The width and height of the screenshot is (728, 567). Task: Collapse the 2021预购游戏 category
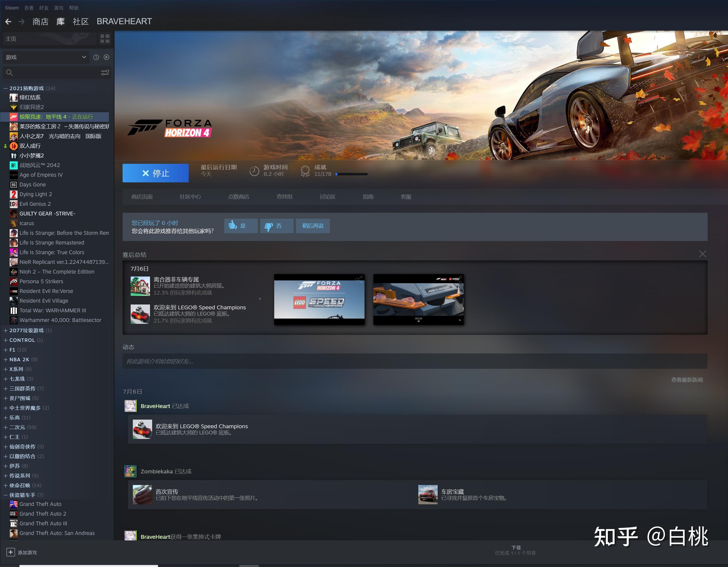point(6,88)
